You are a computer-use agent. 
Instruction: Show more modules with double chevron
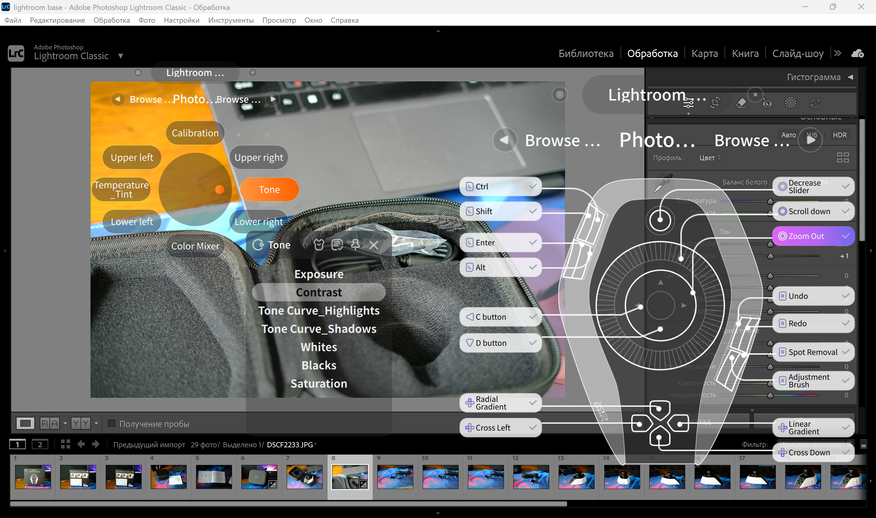[837, 54]
